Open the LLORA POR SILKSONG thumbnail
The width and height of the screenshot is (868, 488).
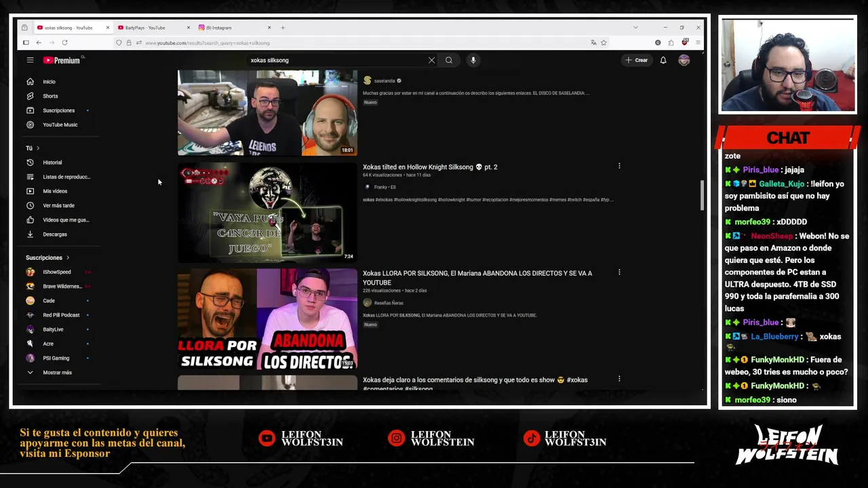pos(267,319)
